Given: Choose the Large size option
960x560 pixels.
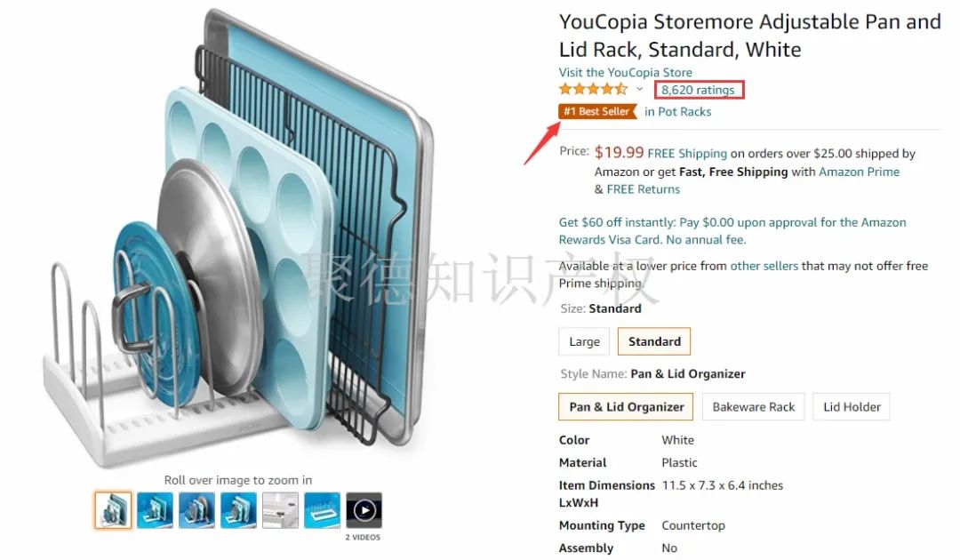Looking at the screenshot, I should click(x=584, y=341).
